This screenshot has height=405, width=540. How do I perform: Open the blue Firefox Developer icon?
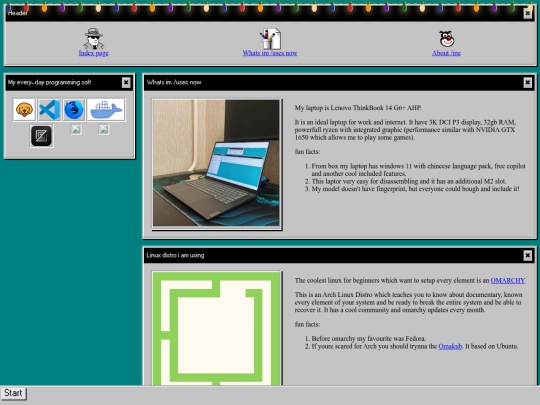pyautogui.click(x=74, y=110)
